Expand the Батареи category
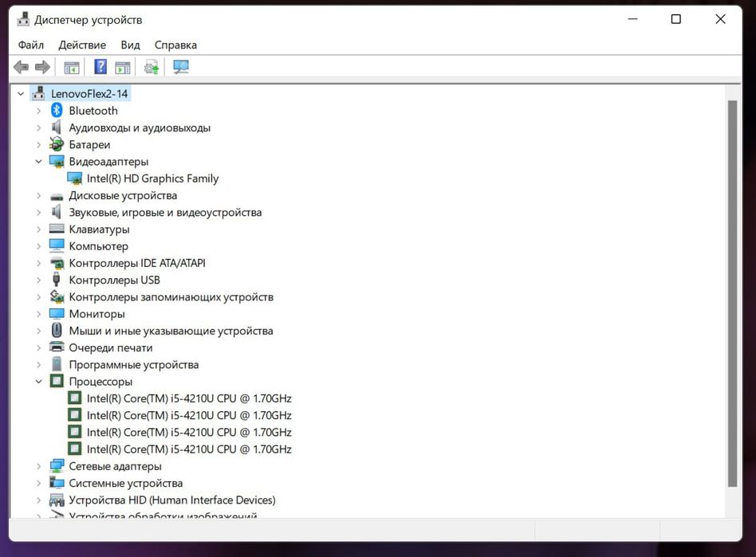This screenshot has height=557, width=756. (38, 144)
